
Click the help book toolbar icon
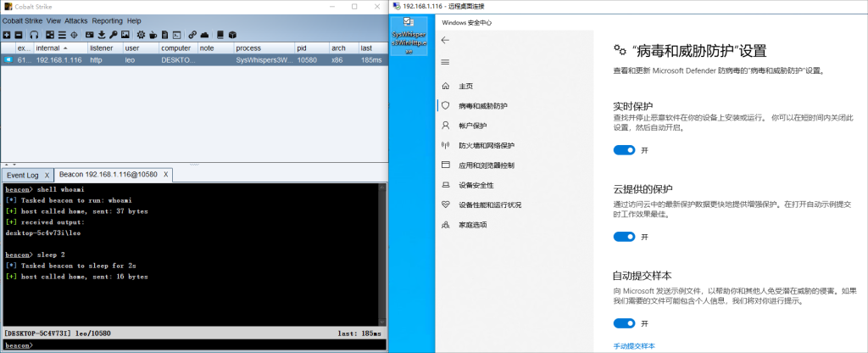point(220,35)
